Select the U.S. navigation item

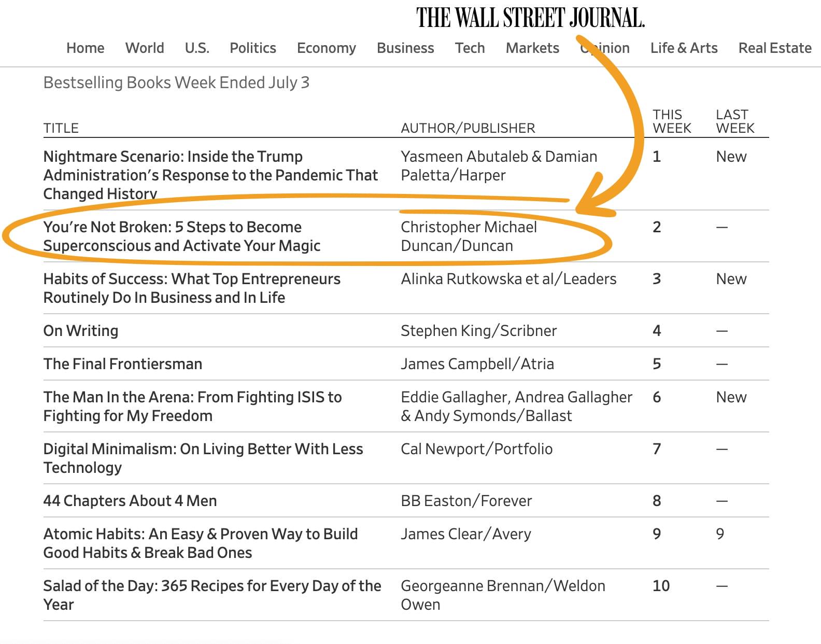197,48
